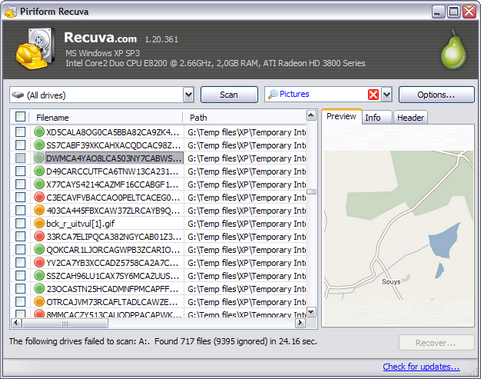This screenshot has height=379, width=481.
Task: Click the Recuva hard hat drive logo
Action: [x=36, y=49]
